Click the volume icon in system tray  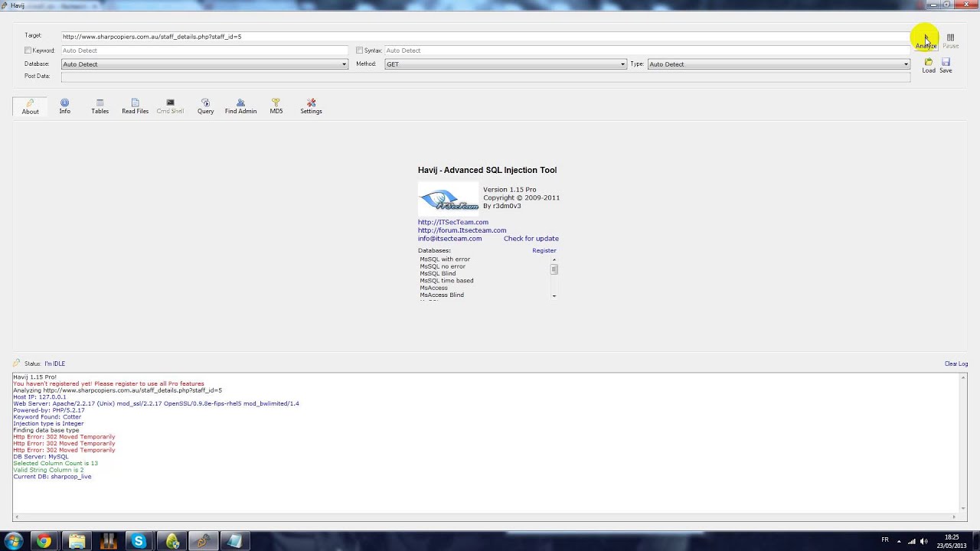click(x=923, y=541)
